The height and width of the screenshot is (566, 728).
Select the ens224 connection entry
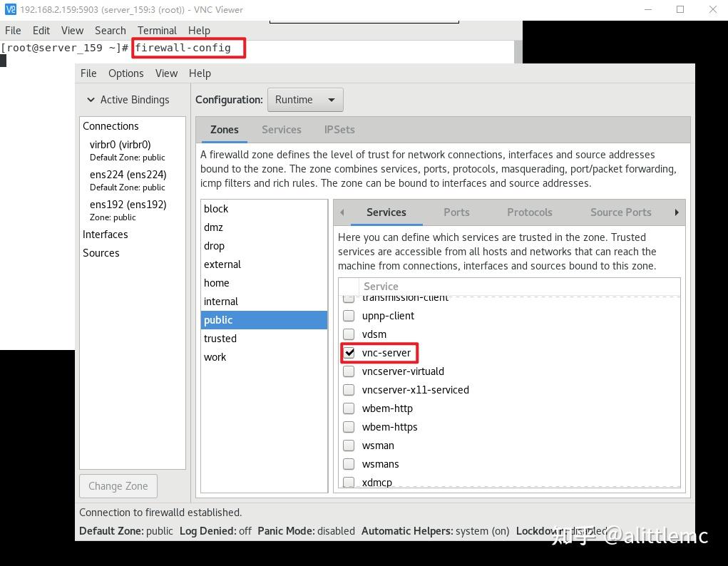pos(133,180)
